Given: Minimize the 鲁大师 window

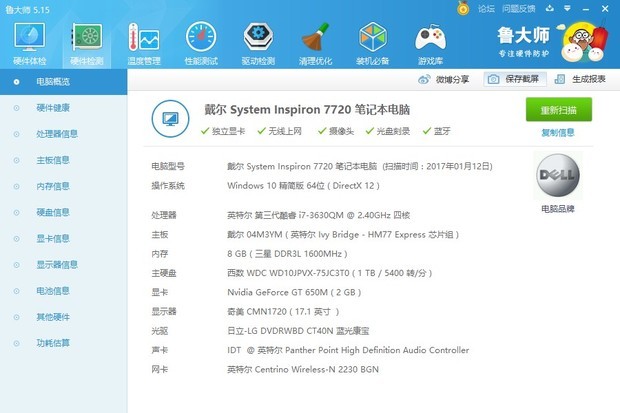Looking at the screenshot, I should pyautogui.click(x=586, y=9).
